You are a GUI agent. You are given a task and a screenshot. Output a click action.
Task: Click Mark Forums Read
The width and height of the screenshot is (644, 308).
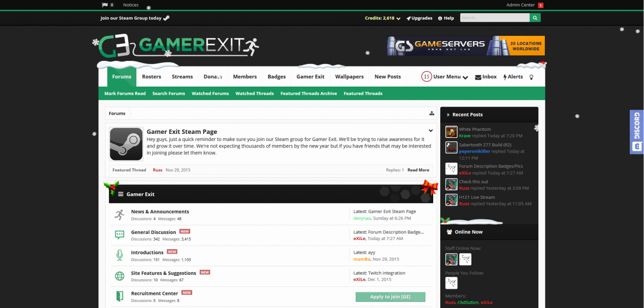pos(125,94)
